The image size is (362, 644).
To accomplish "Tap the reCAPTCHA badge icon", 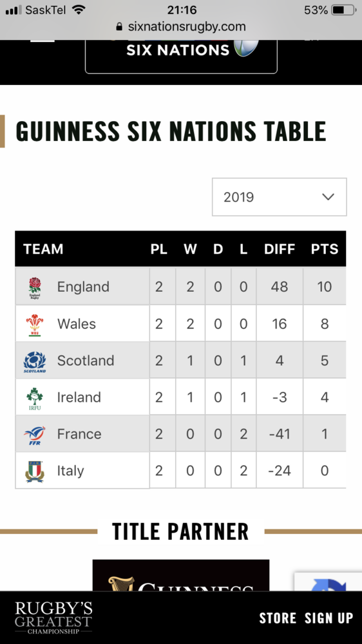I will (329, 582).
